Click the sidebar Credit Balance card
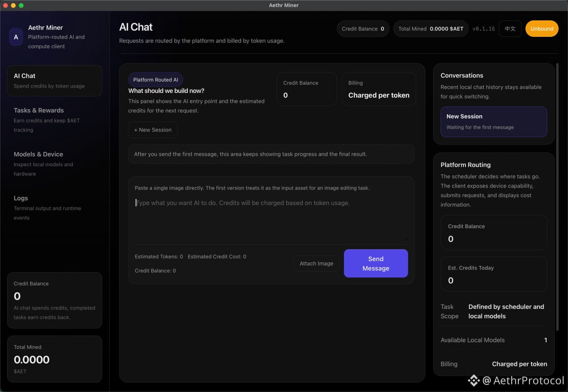Image resolution: width=568 pixels, height=392 pixels. pyautogui.click(x=55, y=300)
